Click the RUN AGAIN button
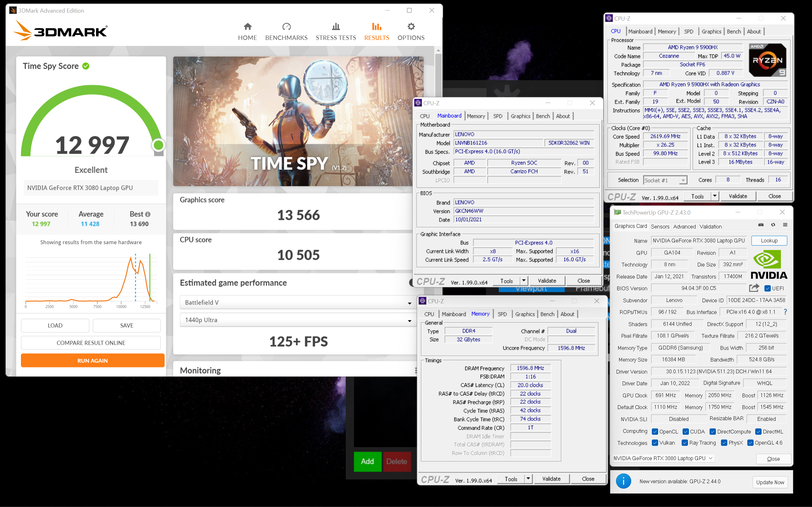 click(x=93, y=361)
